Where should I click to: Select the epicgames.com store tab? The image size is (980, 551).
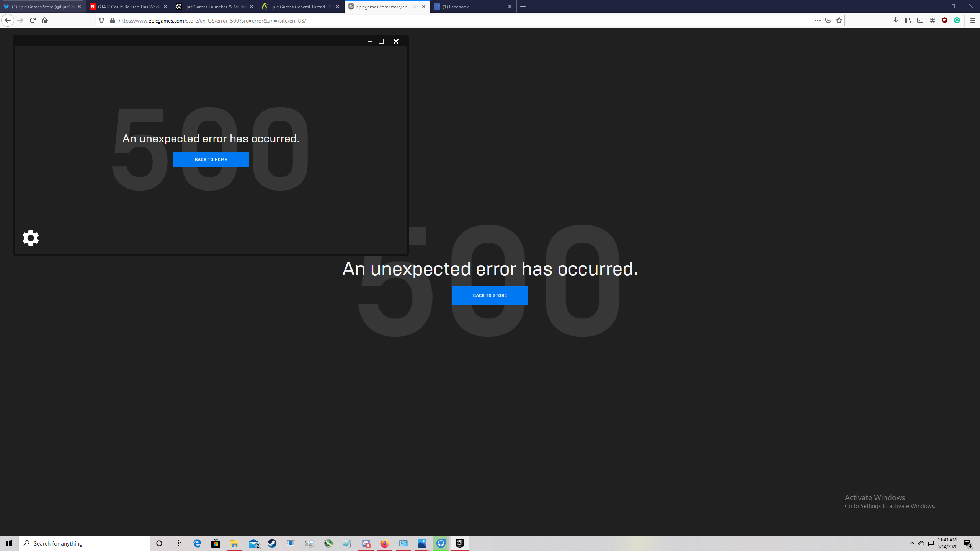click(x=387, y=7)
